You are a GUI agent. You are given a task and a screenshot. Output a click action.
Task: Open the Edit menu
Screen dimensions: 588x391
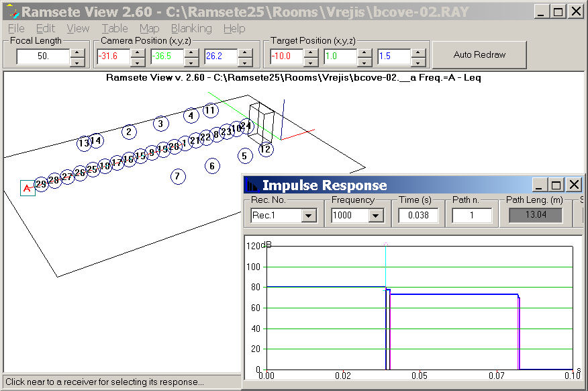click(46, 28)
